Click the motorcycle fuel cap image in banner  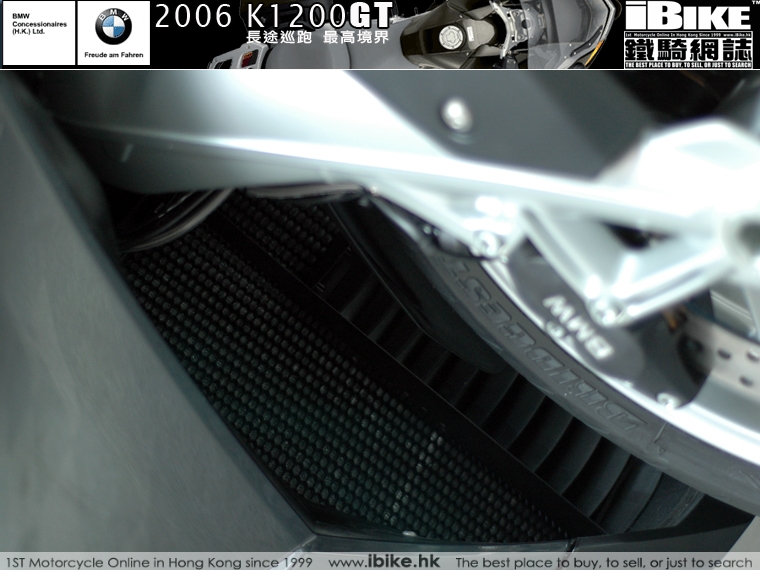pos(452,37)
